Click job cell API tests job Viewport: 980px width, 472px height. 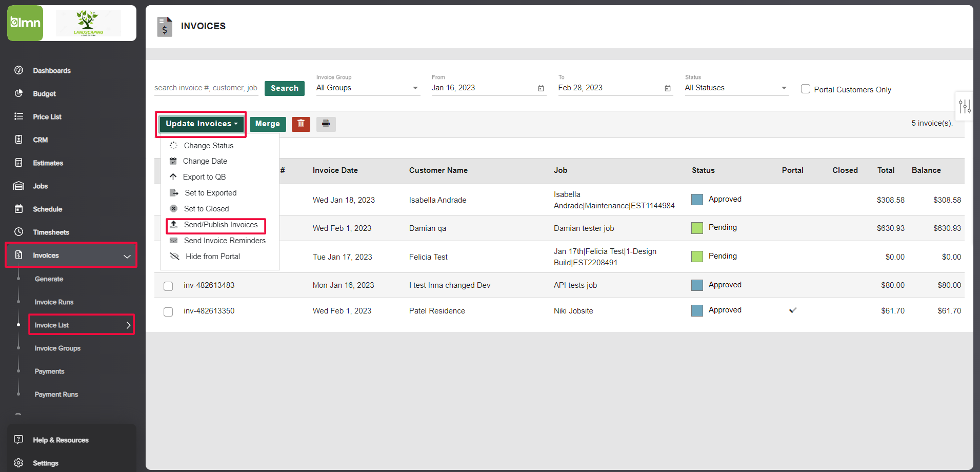[x=575, y=285]
